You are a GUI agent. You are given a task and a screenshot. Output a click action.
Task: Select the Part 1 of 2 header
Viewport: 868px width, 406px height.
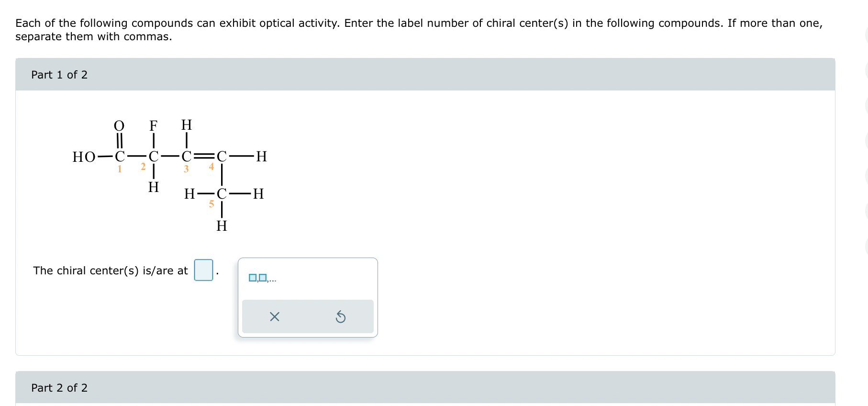[59, 75]
